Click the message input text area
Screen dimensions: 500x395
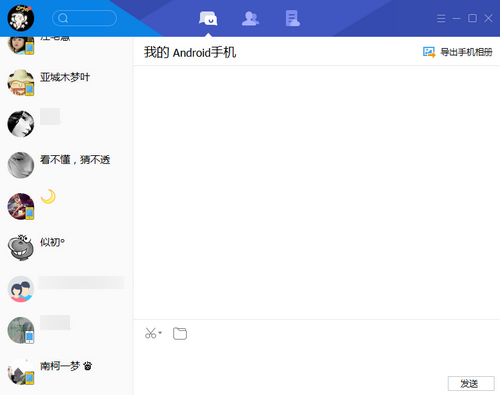(317, 358)
